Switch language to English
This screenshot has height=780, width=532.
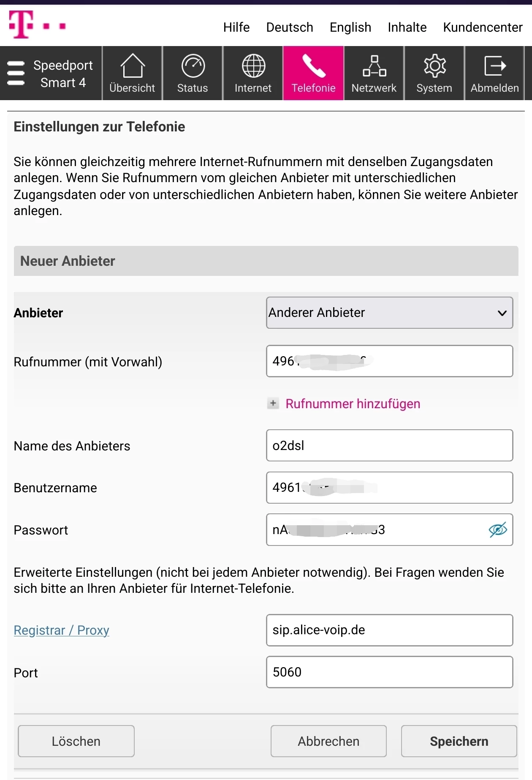point(350,27)
